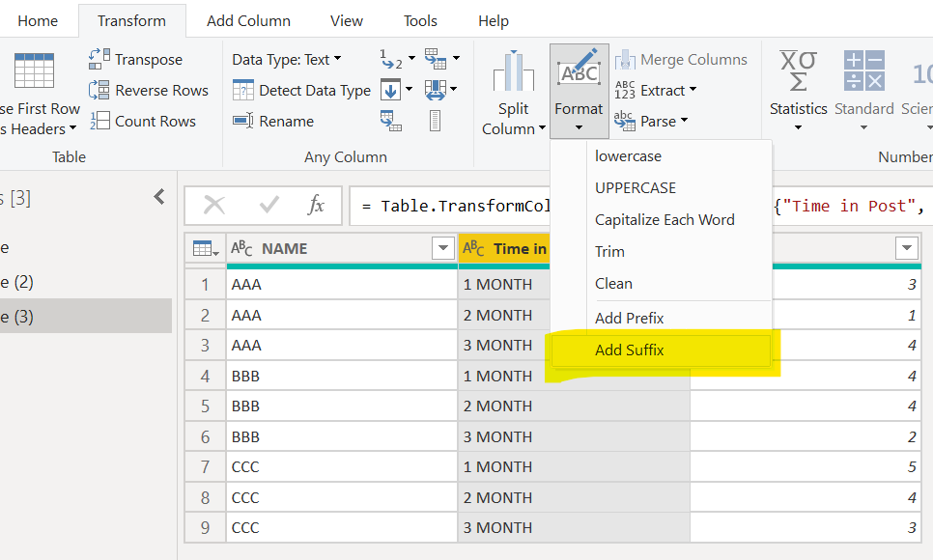Click the Unpivot Columns icon
Viewport: 933px width, 560px height.
(436, 58)
